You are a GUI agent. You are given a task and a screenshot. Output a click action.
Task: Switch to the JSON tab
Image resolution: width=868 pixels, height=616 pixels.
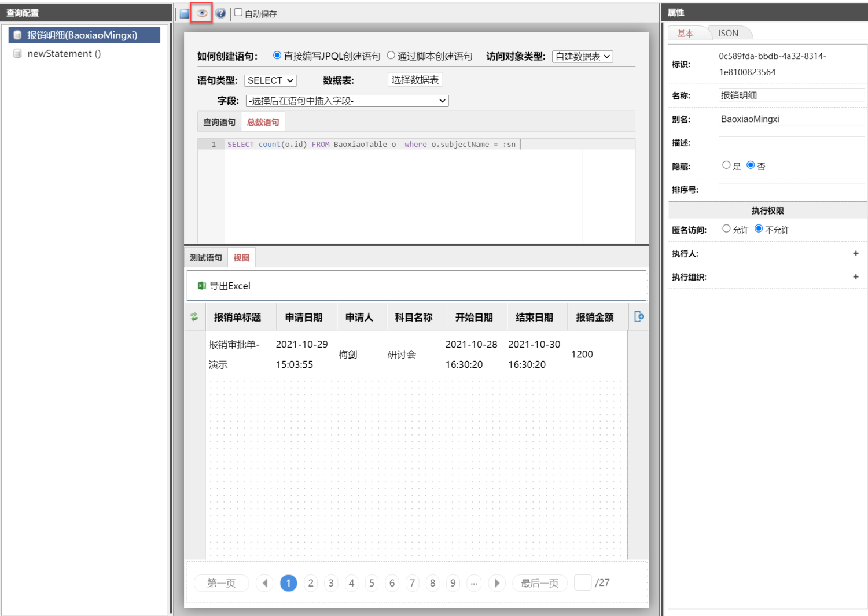click(728, 33)
